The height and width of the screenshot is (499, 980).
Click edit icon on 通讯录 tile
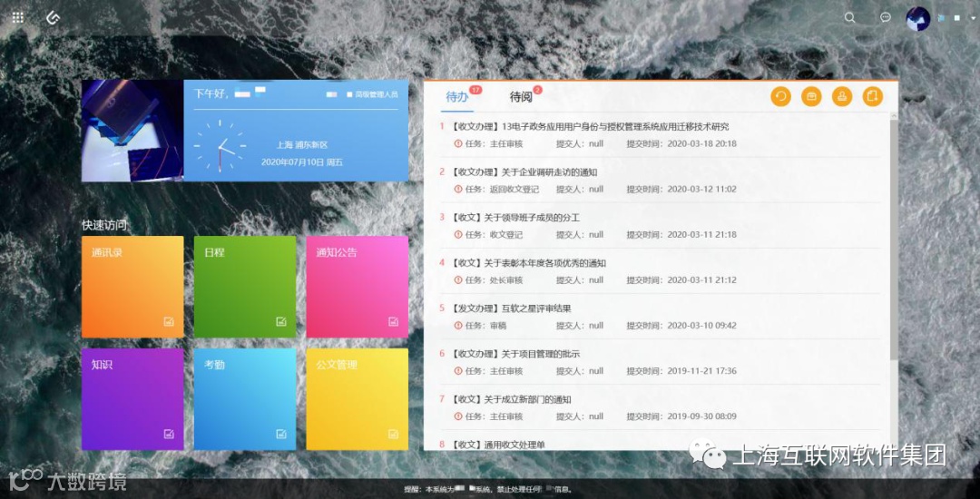click(169, 322)
